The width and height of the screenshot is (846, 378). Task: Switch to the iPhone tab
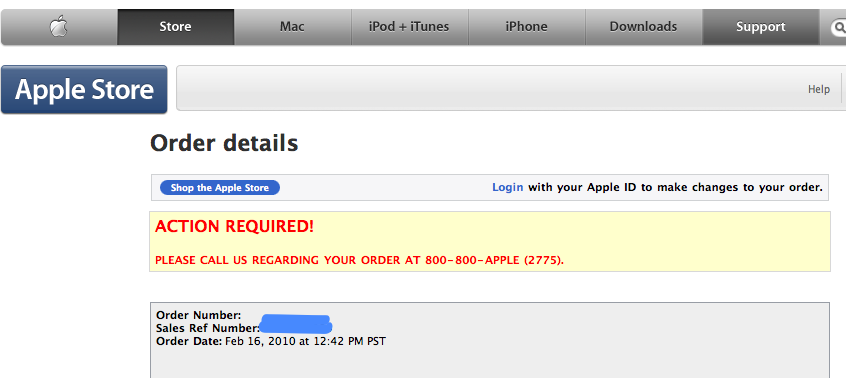tap(526, 26)
